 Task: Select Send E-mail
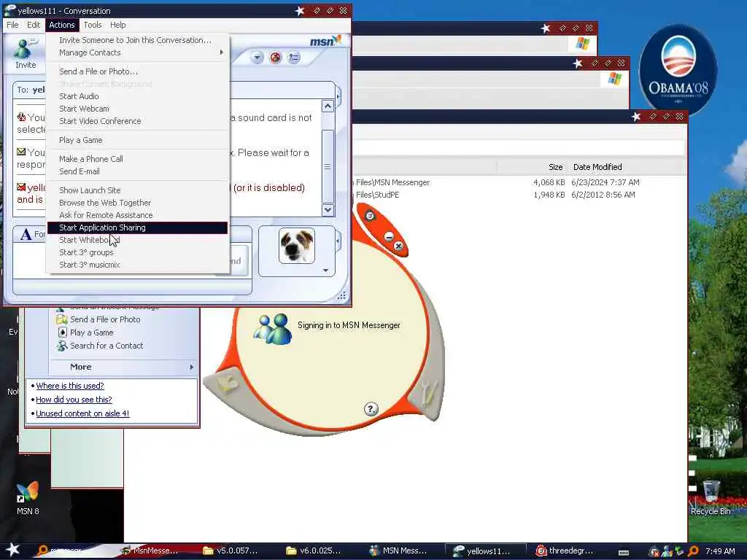138,171
